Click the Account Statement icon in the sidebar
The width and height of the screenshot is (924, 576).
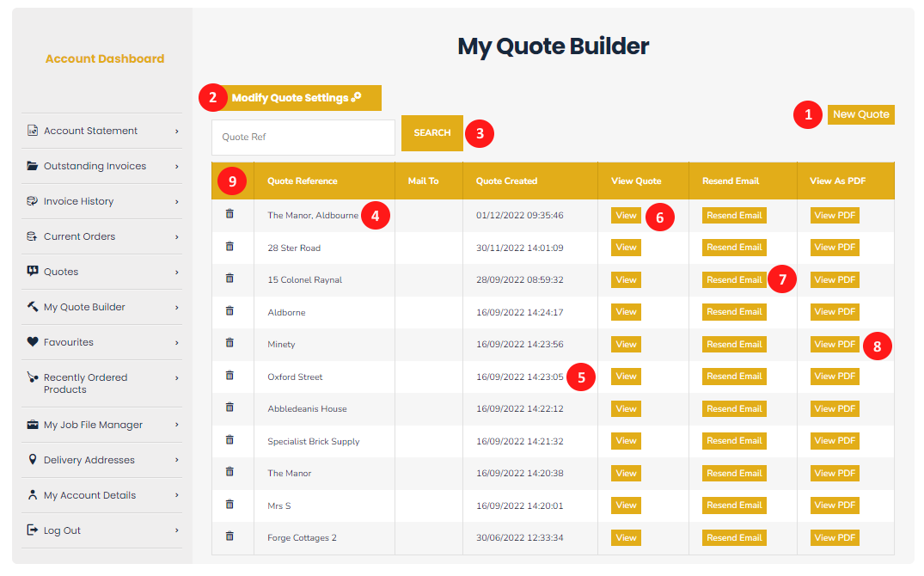pyautogui.click(x=33, y=131)
